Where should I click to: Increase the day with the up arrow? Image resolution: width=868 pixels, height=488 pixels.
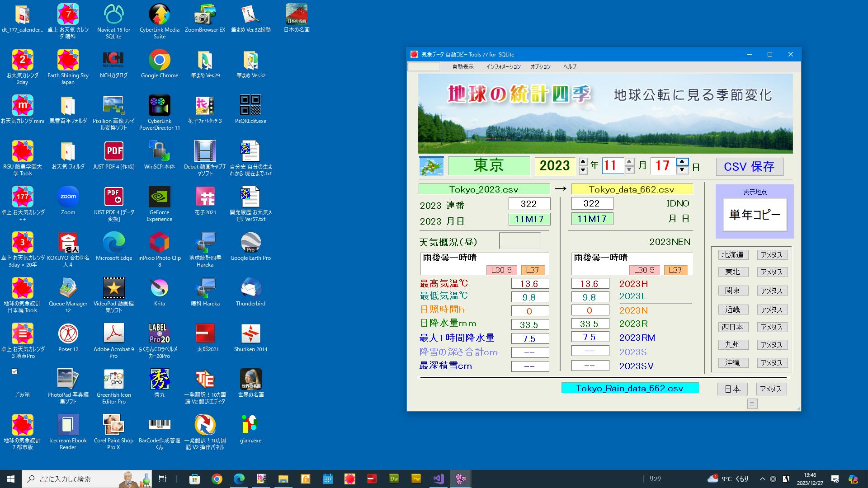682,162
